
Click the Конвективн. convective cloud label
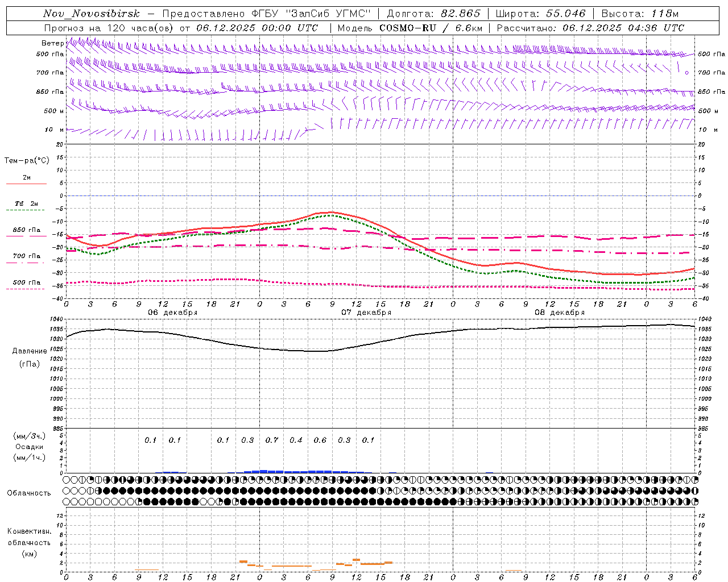pos(29,531)
